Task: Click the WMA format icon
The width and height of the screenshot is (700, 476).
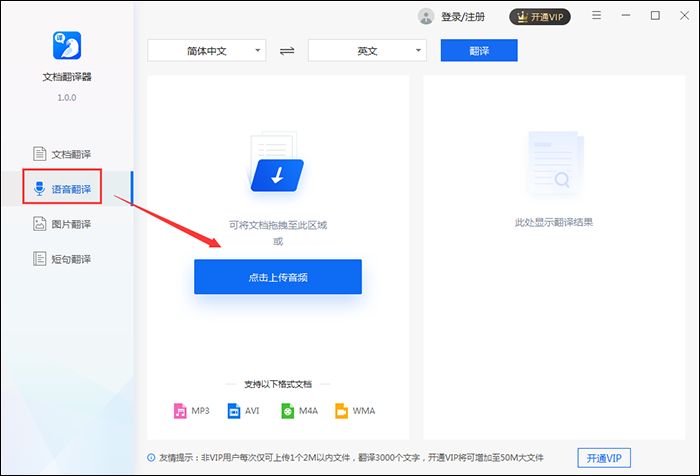Action: click(342, 410)
